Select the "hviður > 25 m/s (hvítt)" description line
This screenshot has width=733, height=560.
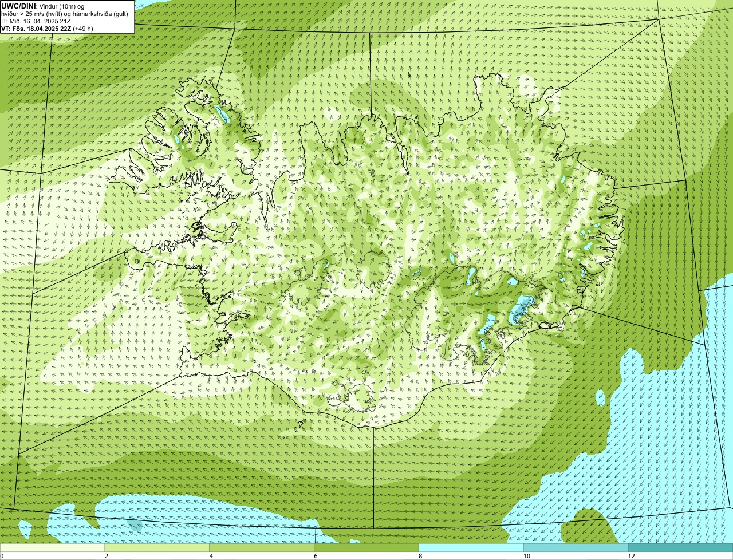click(x=65, y=14)
